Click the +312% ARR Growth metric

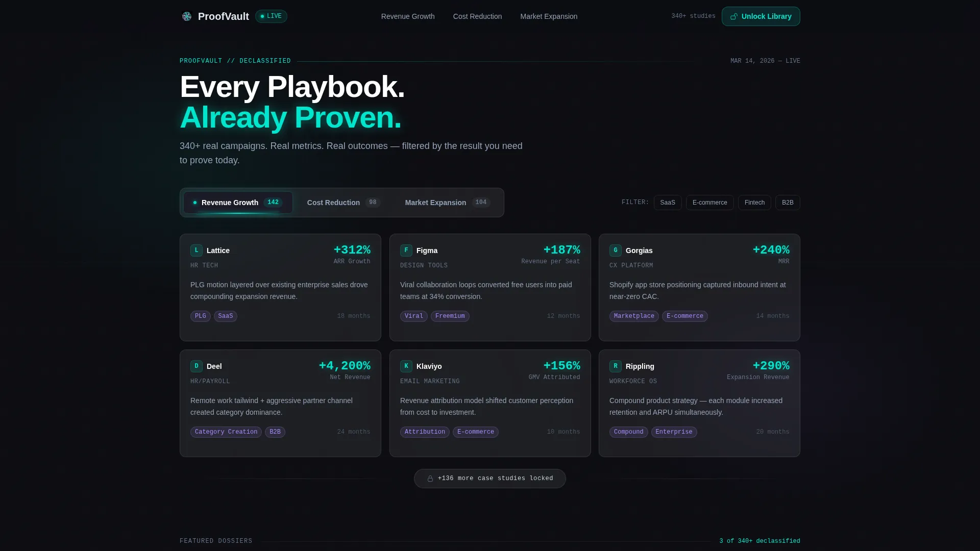click(x=352, y=255)
